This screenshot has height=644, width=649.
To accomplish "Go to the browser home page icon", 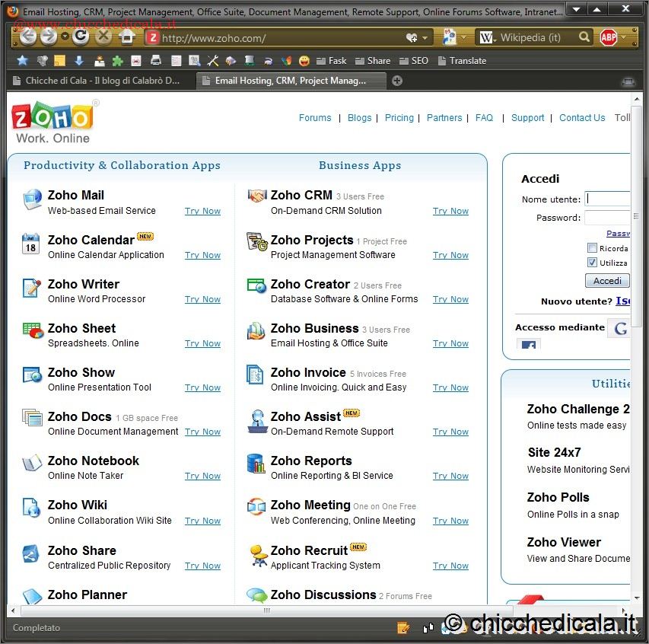I will 127,37.
